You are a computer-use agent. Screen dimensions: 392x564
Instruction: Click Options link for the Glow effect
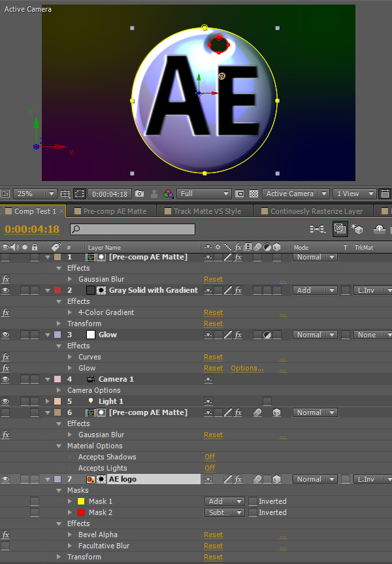coord(247,368)
